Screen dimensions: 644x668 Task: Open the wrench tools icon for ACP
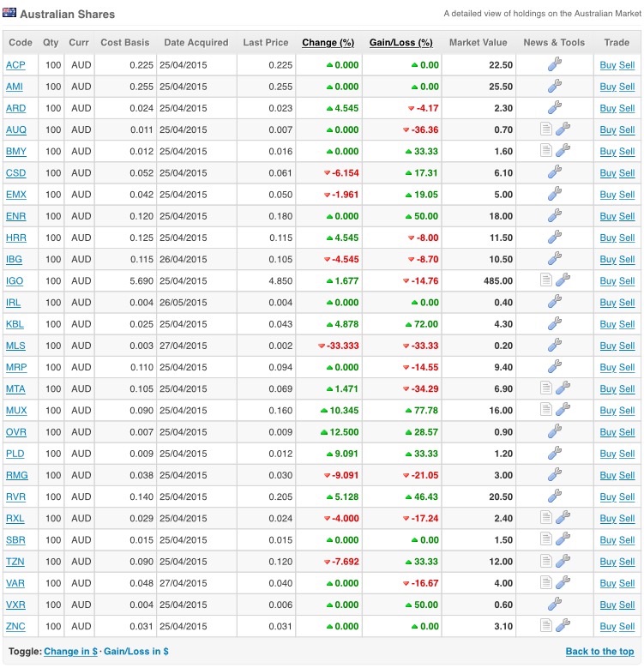[x=554, y=64]
